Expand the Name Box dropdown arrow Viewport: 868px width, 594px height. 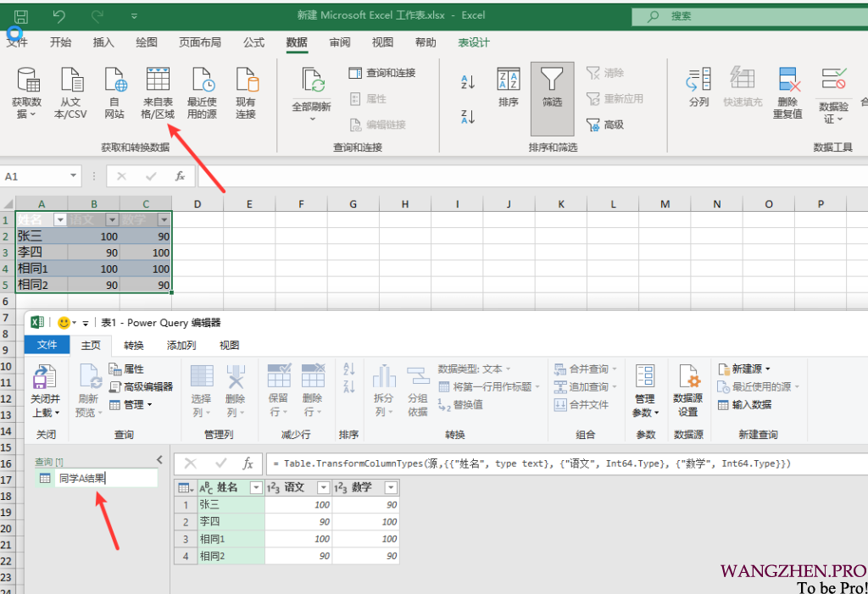74,176
